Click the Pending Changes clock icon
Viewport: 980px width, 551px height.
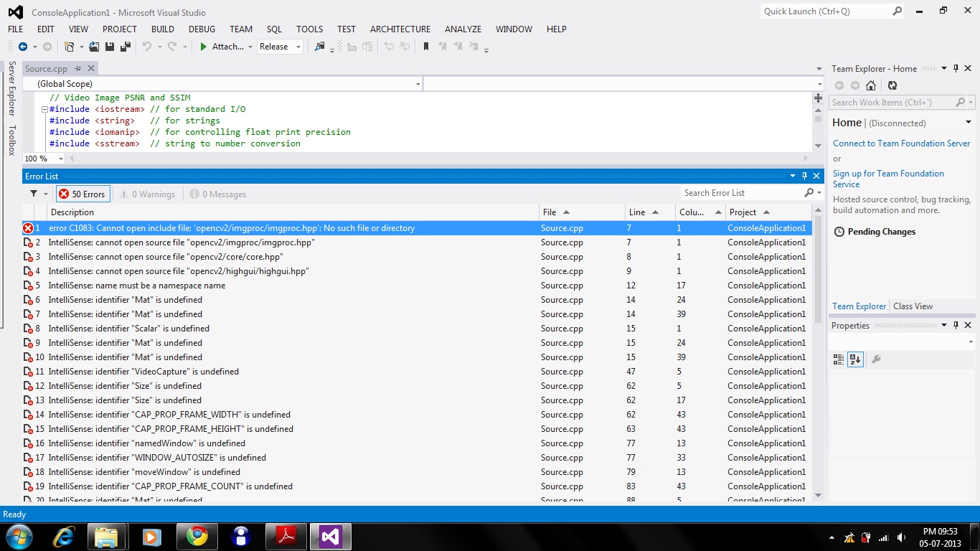pyautogui.click(x=839, y=232)
